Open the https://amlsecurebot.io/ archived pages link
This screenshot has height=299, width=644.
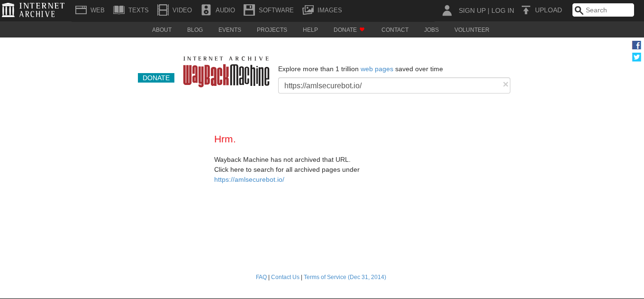(x=249, y=180)
